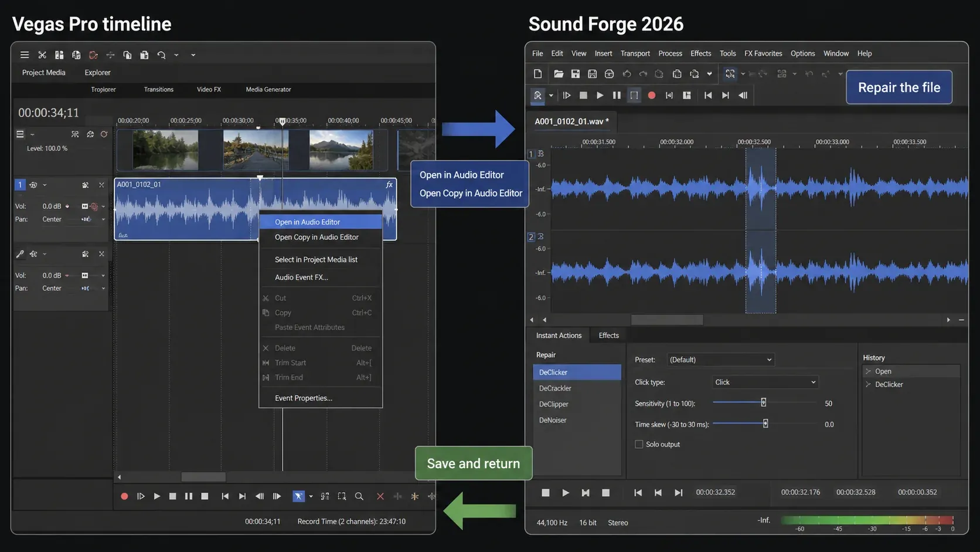
Task: Click the New file icon in Sound Forge
Action: pos(537,74)
